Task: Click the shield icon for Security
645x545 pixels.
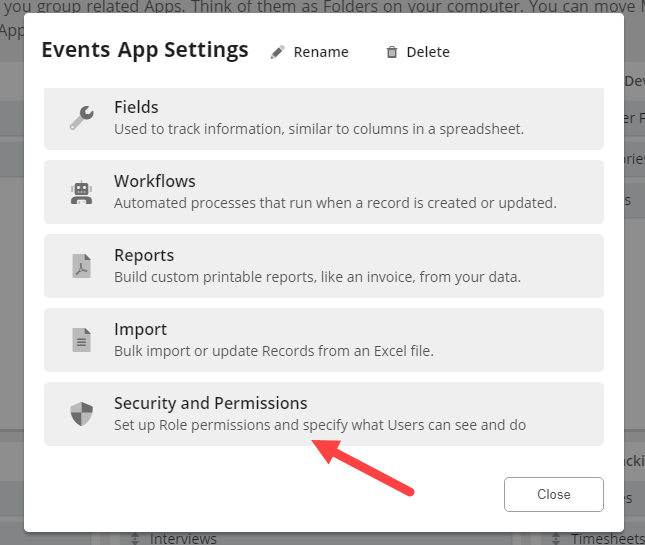Action: point(81,413)
